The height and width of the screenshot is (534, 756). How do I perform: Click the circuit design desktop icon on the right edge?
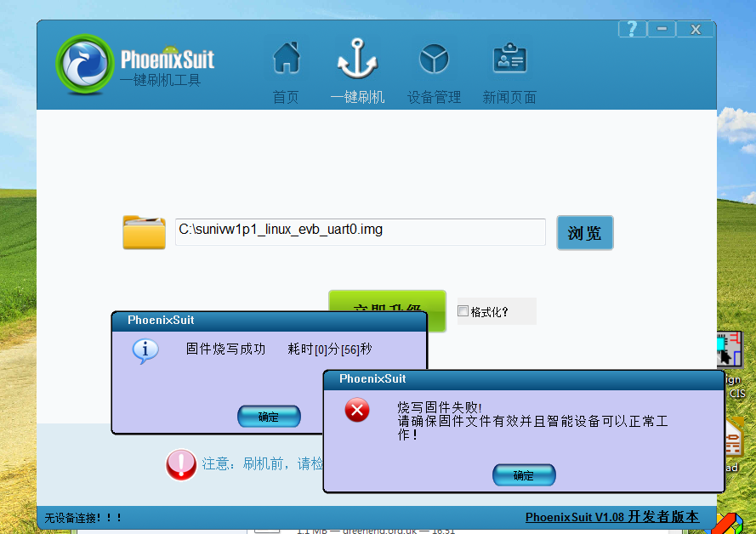click(x=730, y=349)
